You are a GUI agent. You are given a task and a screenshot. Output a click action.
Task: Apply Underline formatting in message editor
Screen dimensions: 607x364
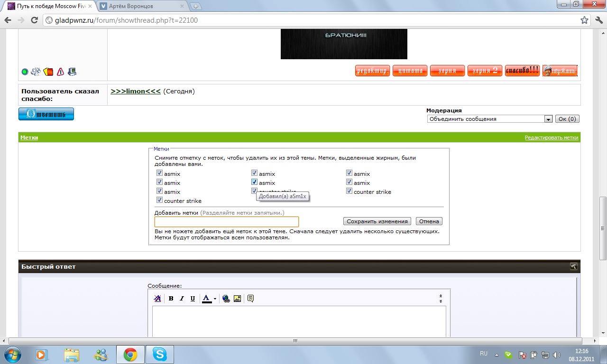[x=193, y=299]
